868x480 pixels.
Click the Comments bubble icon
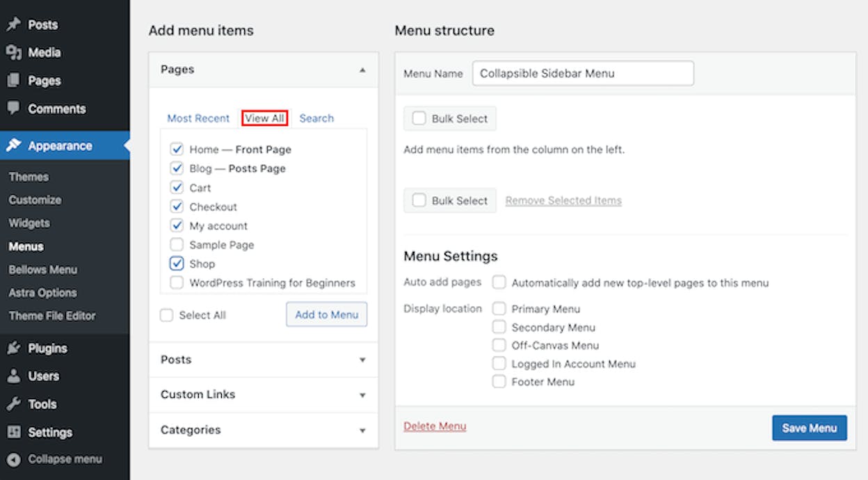13,109
